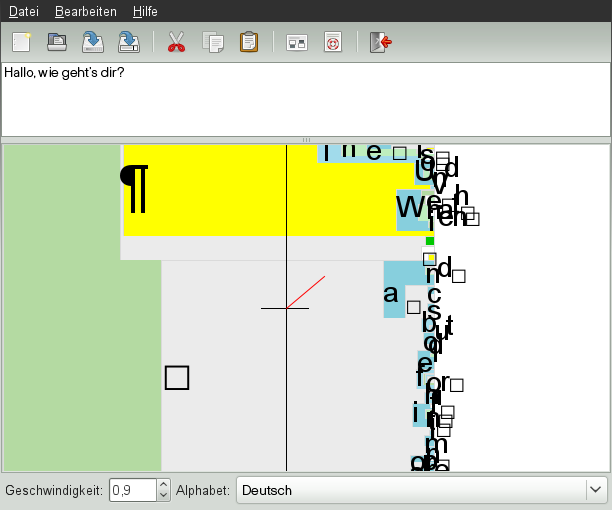Click the Quit exit-door icon

click(x=380, y=42)
